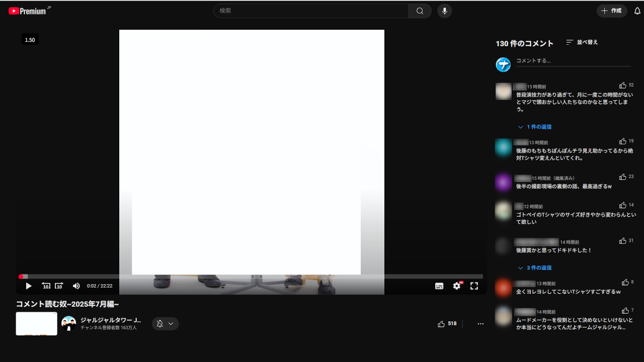Image resolution: width=644 pixels, height=362 pixels.
Task: Open ジャルジャルタワー channel name link
Action: [x=111, y=320]
